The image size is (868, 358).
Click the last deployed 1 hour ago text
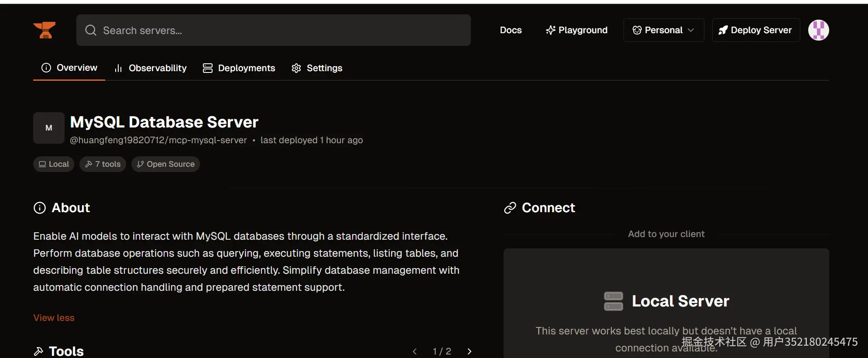(312, 140)
